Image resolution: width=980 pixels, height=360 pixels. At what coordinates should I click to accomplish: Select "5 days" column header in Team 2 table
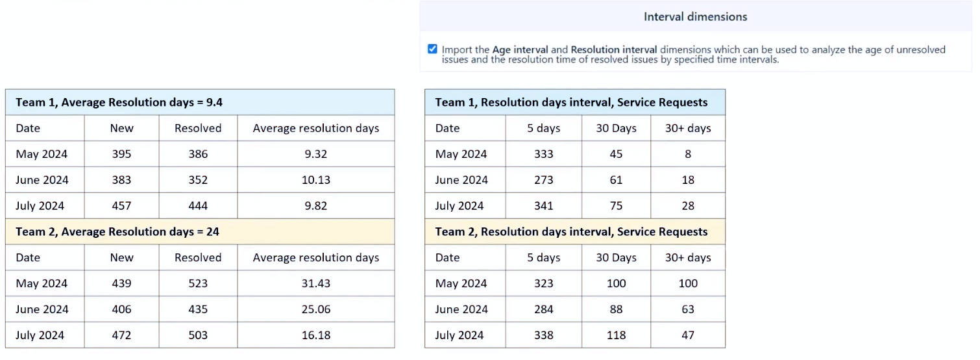click(x=544, y=257)
